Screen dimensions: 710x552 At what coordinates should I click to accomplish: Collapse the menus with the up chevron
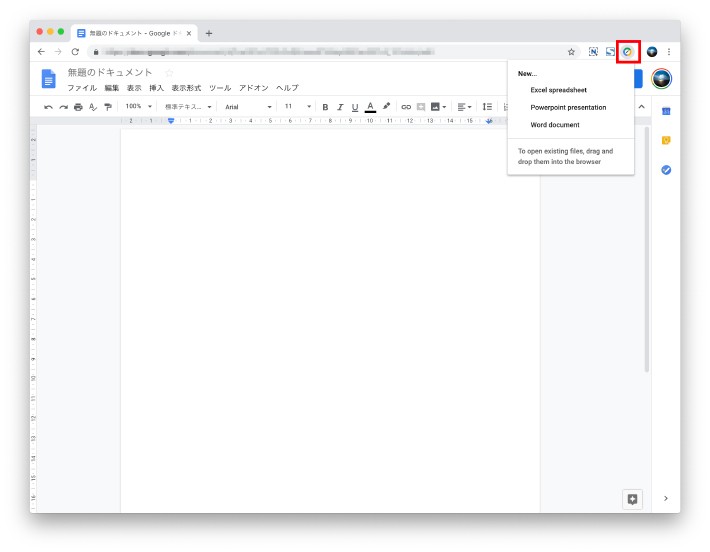pyautogui.click(x=642, y=107)
